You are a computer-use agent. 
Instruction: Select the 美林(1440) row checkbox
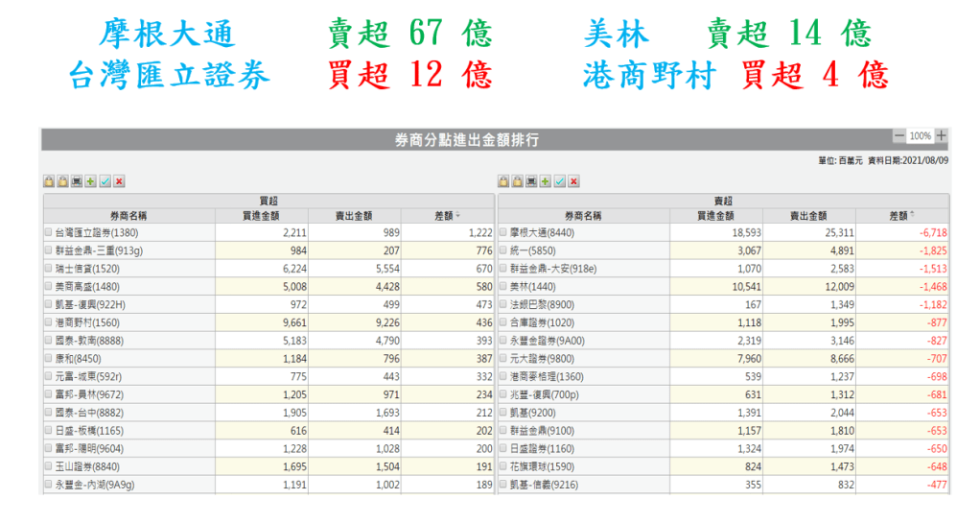pos(503,286)
